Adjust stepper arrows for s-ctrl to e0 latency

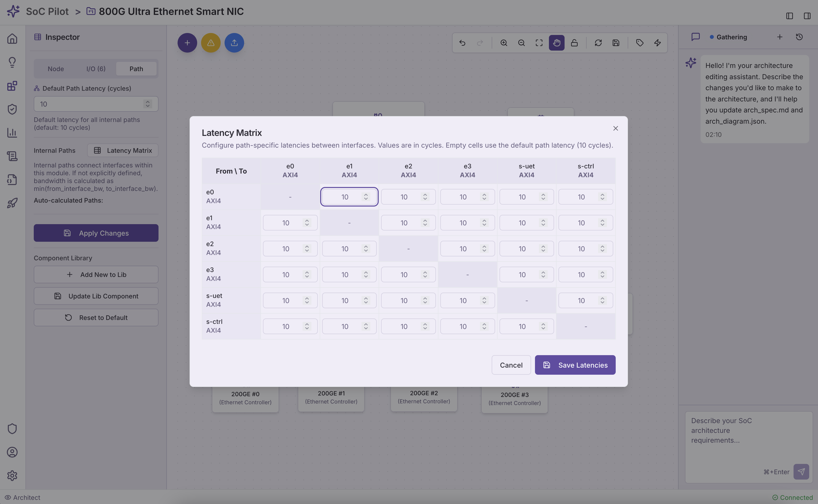pyautogui.click(x=307, y=326)
